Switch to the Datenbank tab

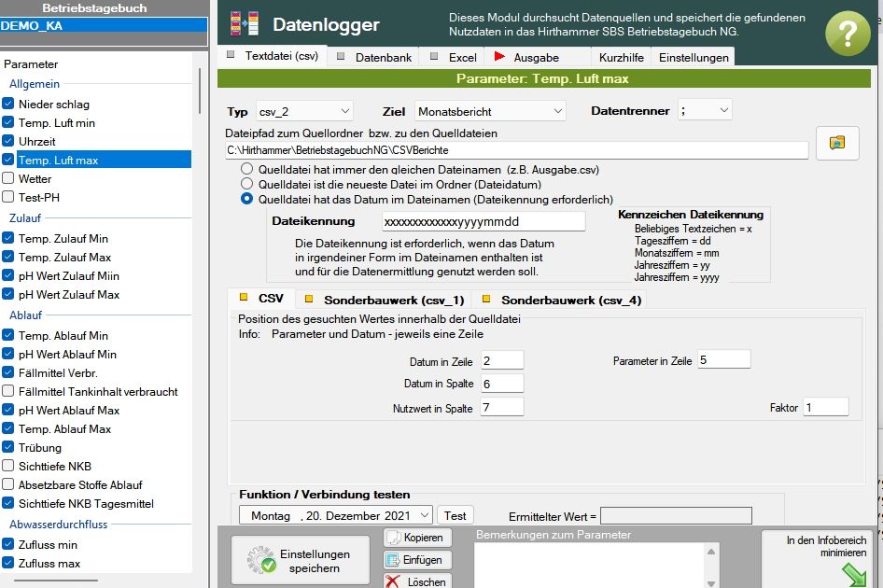coord(373,57)
